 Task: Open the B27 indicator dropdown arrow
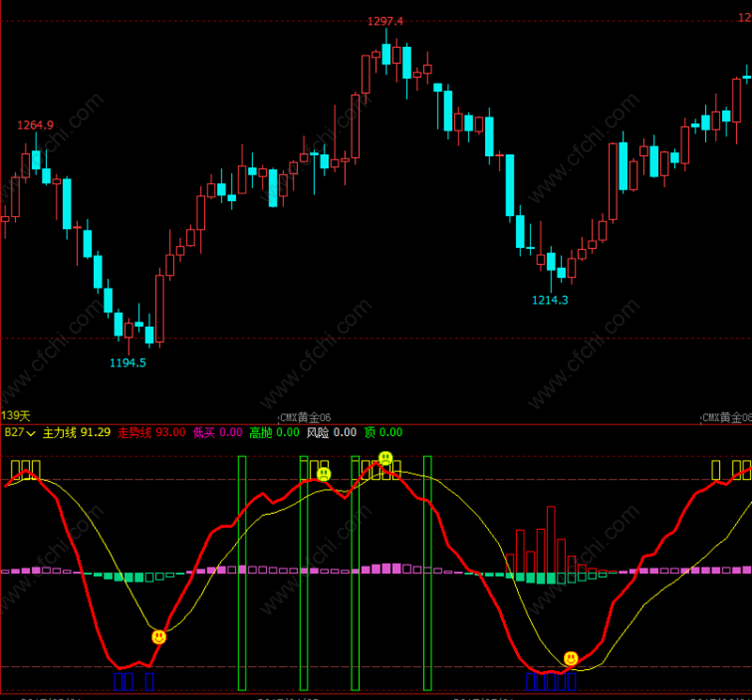point(31,433)
